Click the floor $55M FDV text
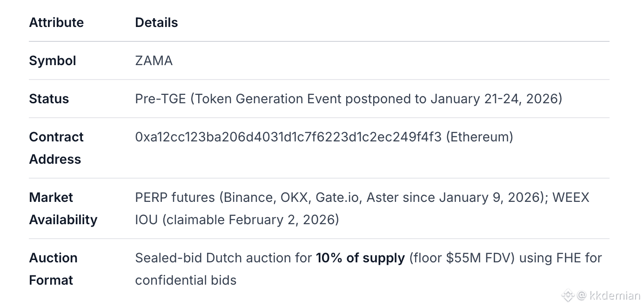This screenshot has height=307, width=644. pyautogui.click(x=462, y=258)
